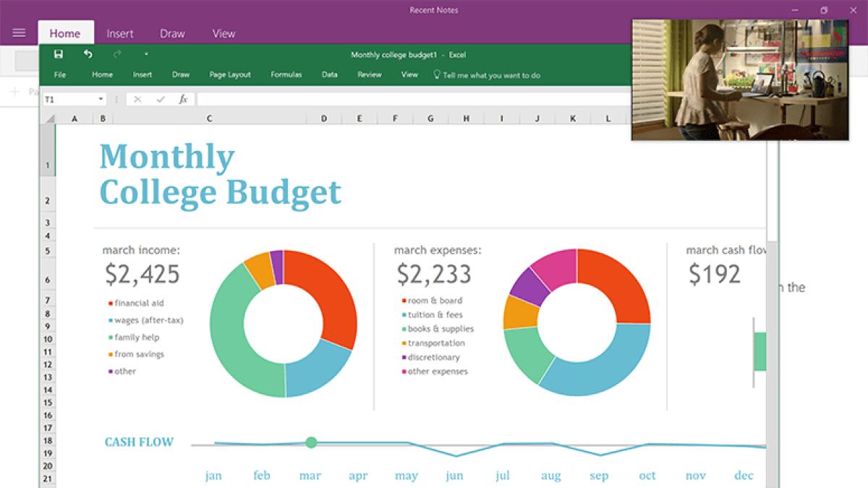Open the Excel File menu
This screenshot has width=868, height=488.
pyautogui.click(x=60, y=74)
